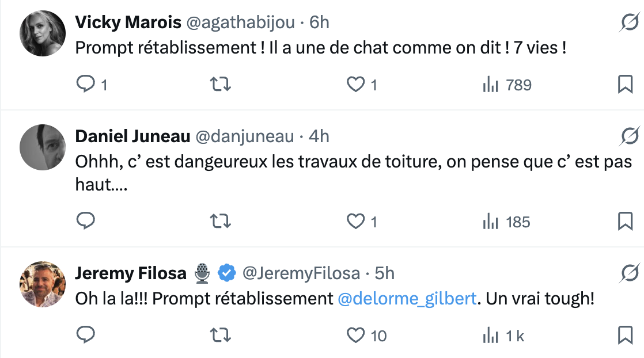This screenshot has width=644, height=358.
Task: Like Daniel Juneau's roofing comment
Action: 356,221
